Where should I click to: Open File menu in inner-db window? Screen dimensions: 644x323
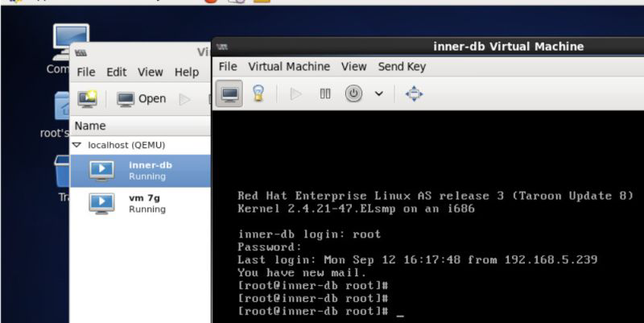(x=228, y=67)
